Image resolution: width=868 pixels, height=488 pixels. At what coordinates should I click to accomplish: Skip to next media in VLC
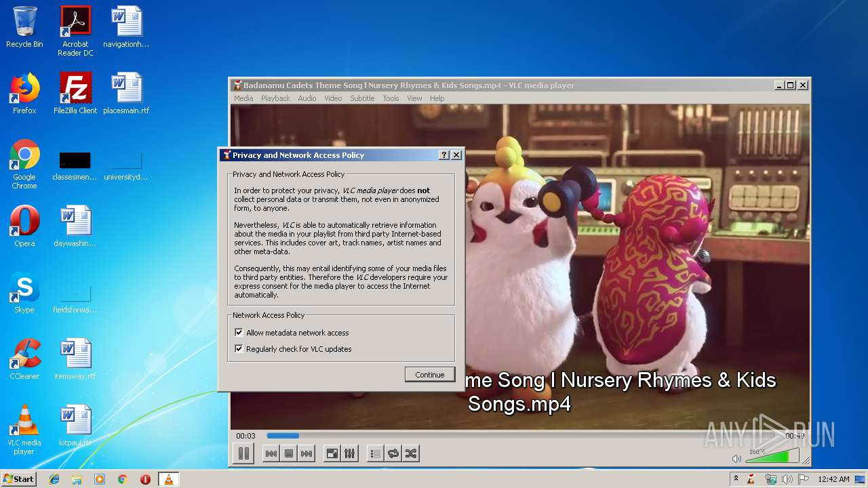[307, 454]
